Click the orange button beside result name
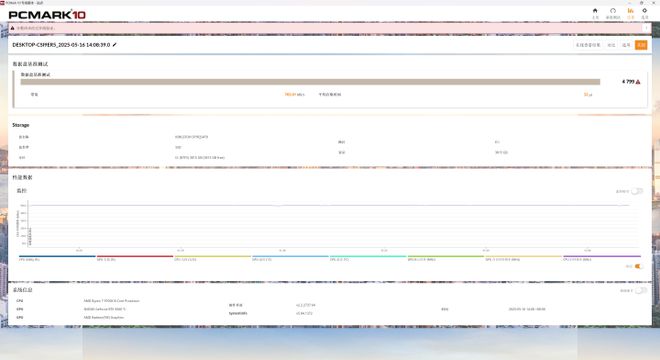 (x=641, y=45)
